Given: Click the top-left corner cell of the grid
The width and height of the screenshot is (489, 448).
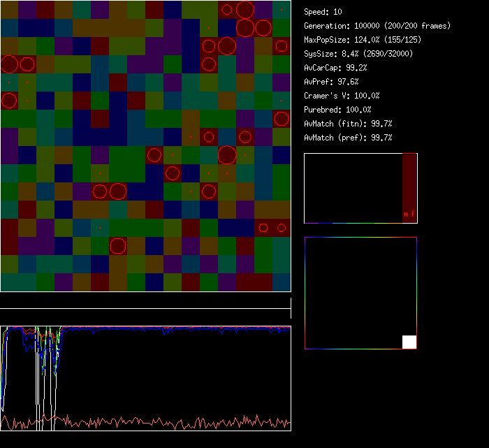Looking at the screenshot, I should click(x=9, y=10).
